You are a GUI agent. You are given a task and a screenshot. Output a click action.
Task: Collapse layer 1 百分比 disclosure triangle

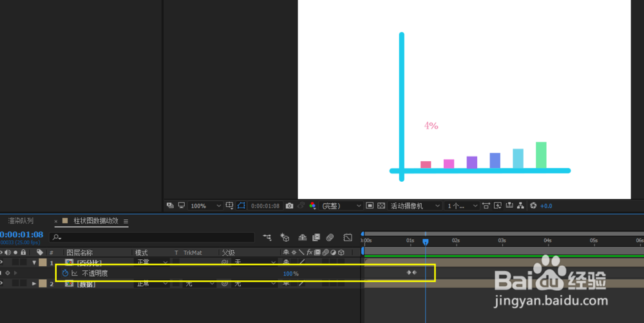(x=34, y=262)
